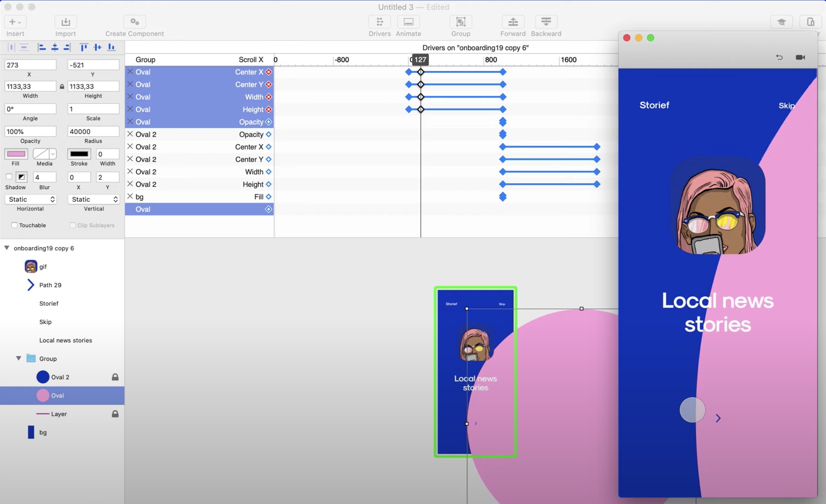The width and height of the screenshot is (826, 504).
Task: Click the pink Fill color swatch
Action: click(16, 154)
